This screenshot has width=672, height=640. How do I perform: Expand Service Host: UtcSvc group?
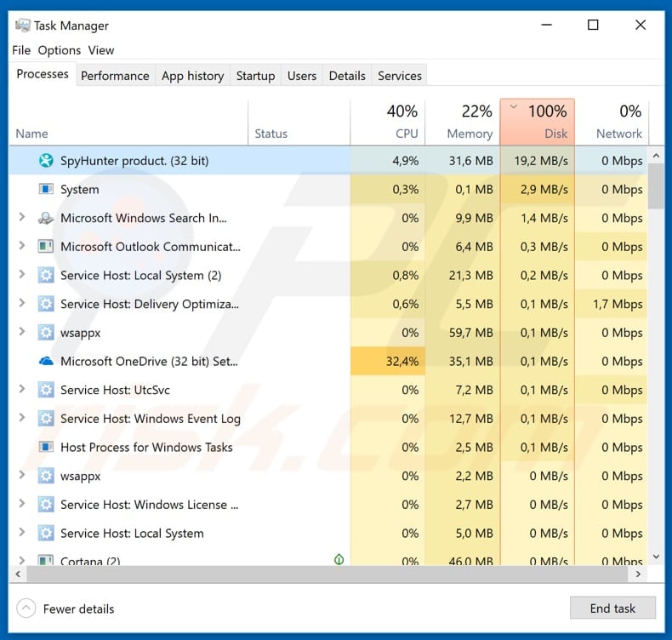pos(22,389)
